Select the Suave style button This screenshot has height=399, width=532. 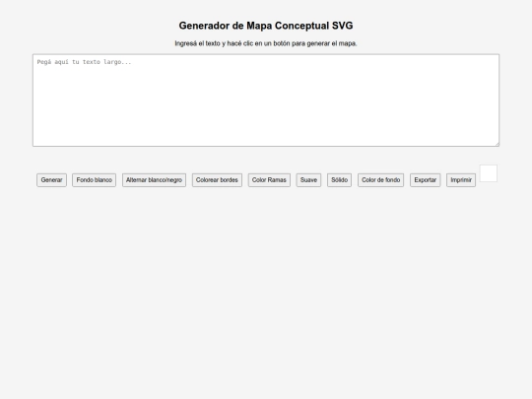pyautogui.click(x=308, y=180)
